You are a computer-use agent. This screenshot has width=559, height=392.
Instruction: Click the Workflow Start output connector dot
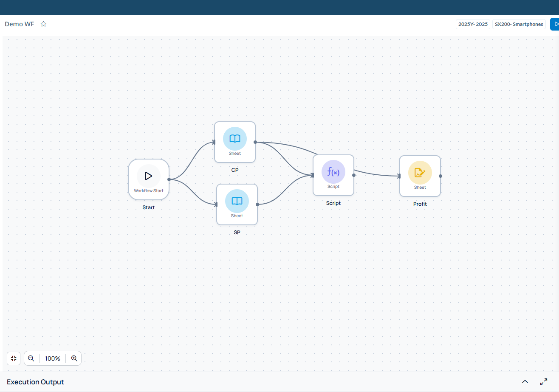pyautogui.click(x=169, y=179)
